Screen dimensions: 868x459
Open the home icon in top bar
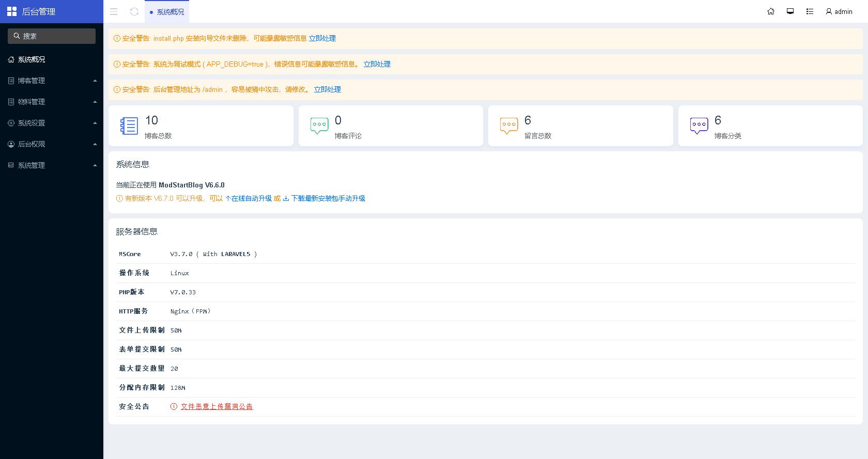(x=771, y=11)
